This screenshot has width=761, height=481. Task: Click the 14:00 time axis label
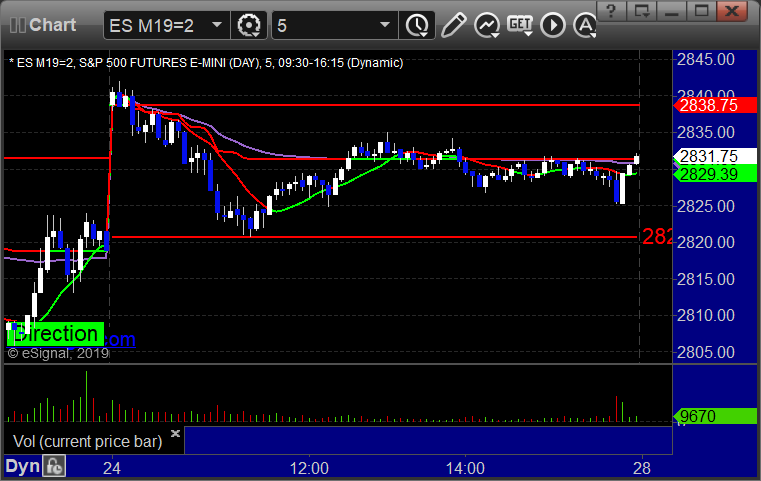(x=465, y=468)
